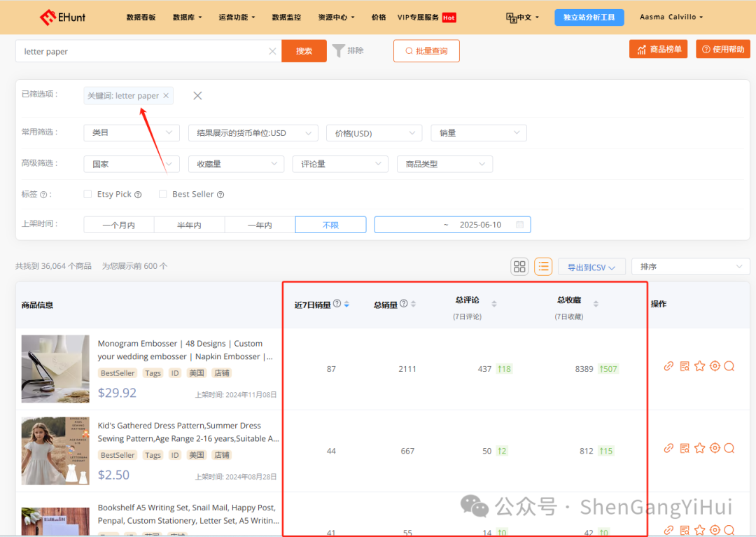Switch to grid view layout icon

519,266
